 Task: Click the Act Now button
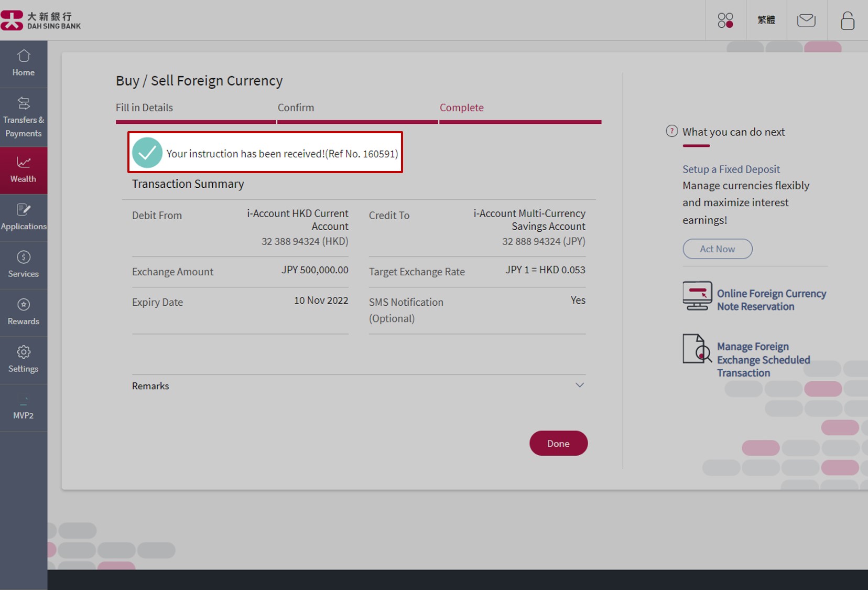(x=717, y=249)
